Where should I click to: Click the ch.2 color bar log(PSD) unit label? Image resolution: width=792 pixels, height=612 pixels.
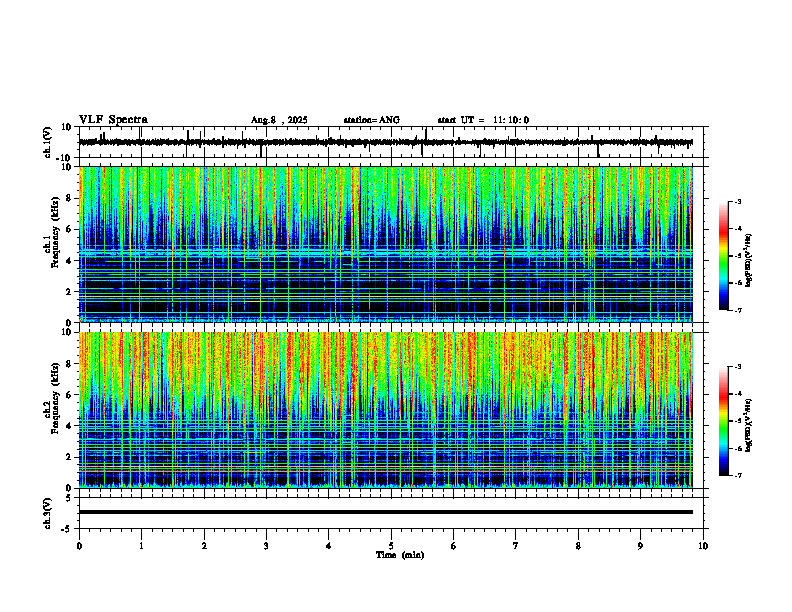coord(749,425)
